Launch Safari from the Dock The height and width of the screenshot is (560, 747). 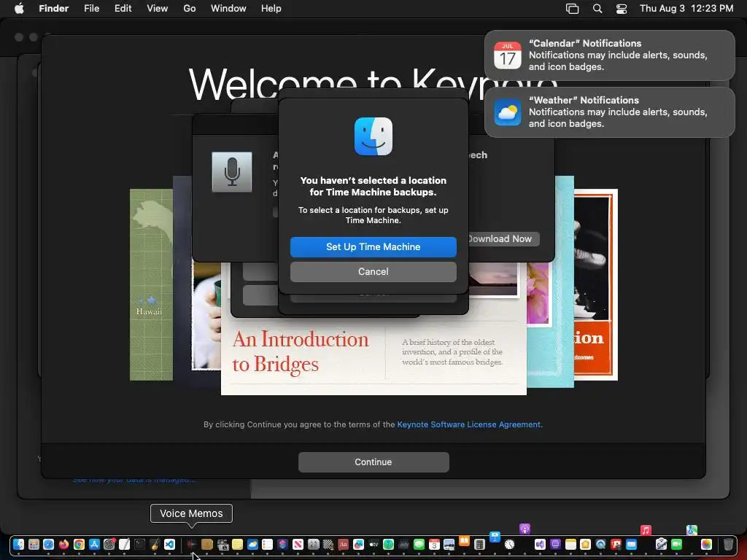point(49,544)
